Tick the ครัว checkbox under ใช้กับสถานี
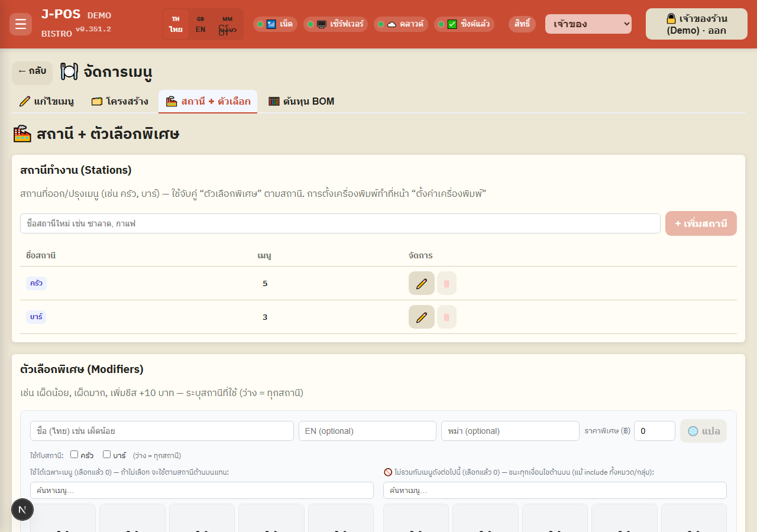Image resolution: width=757 pixels, height=532 pixels. point(75,455)
